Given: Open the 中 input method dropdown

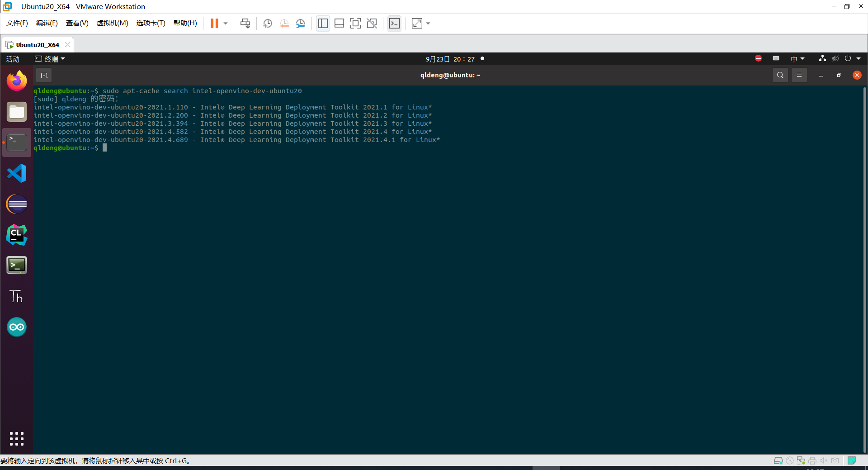Looking at the screenshot, I should (x=797, y=59).
